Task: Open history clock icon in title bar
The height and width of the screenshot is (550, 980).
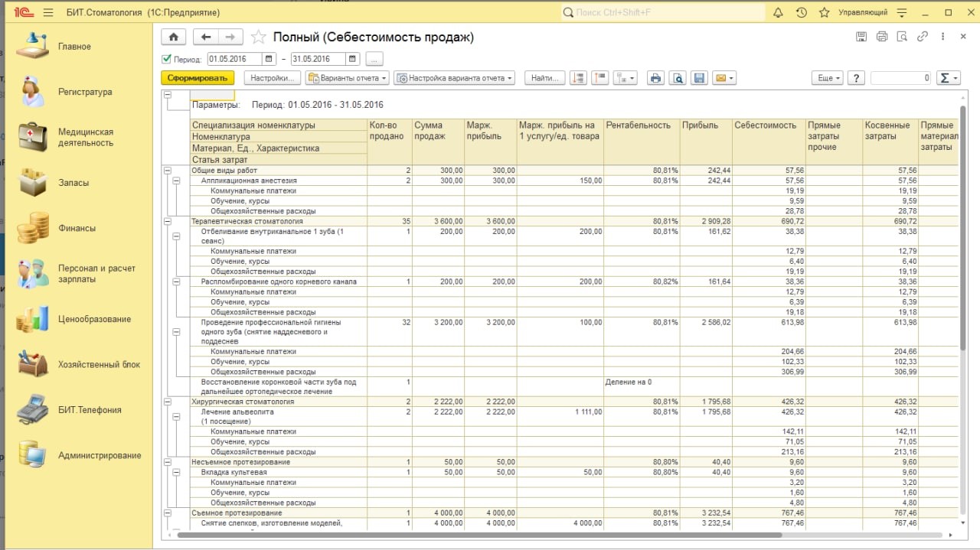Action: [x=802, y=13]
